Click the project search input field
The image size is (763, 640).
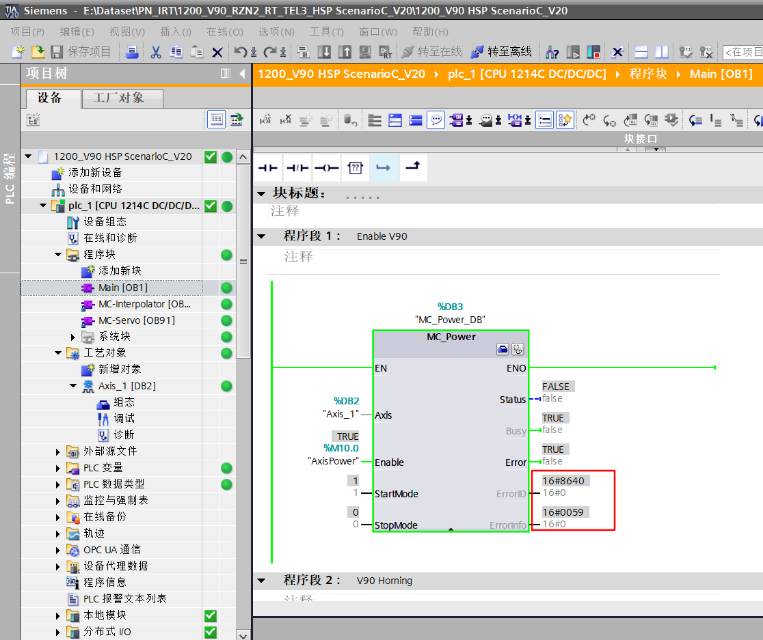(743, 52)
